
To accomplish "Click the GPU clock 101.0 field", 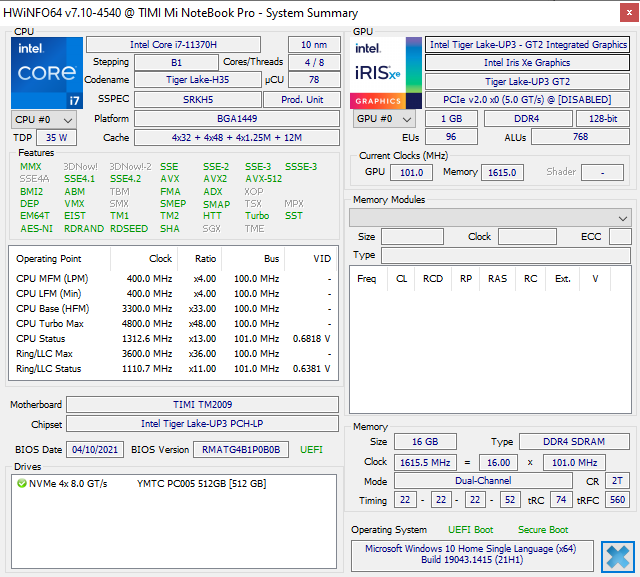I will pyautogui.click(x=411, y=172).
